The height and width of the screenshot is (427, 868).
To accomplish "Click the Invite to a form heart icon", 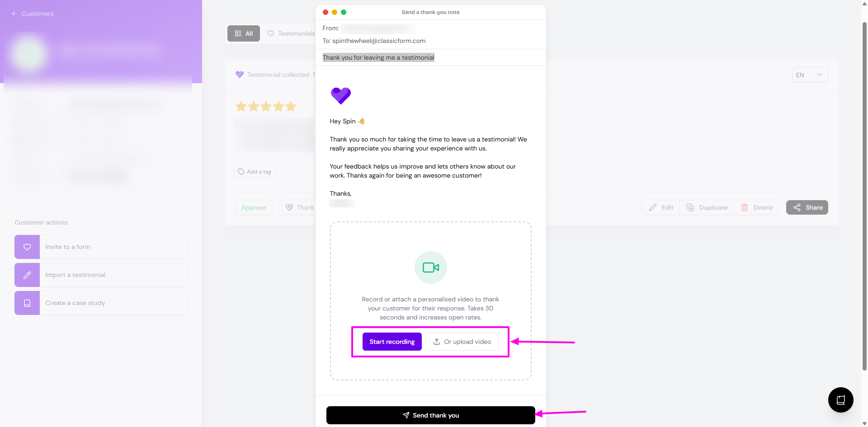I will coord(27,247).
